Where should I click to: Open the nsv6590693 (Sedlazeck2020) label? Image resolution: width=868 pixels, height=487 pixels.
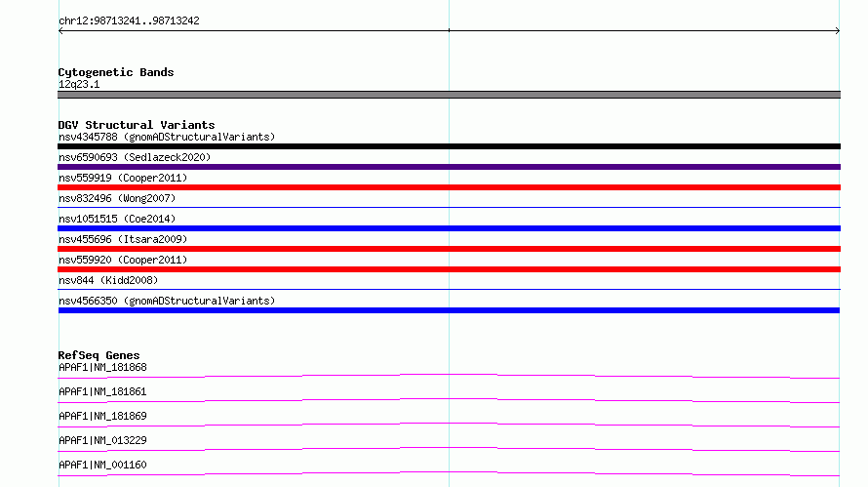[135, 157]
